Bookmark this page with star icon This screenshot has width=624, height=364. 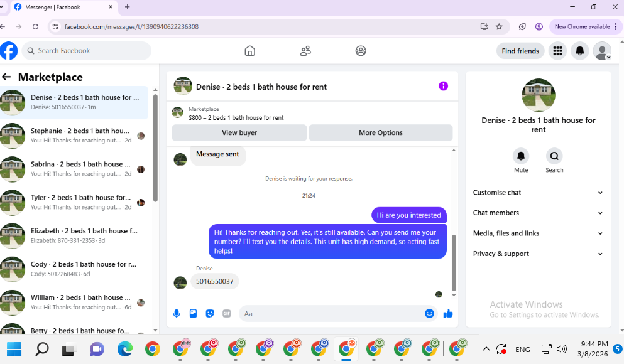pos(499,26)
